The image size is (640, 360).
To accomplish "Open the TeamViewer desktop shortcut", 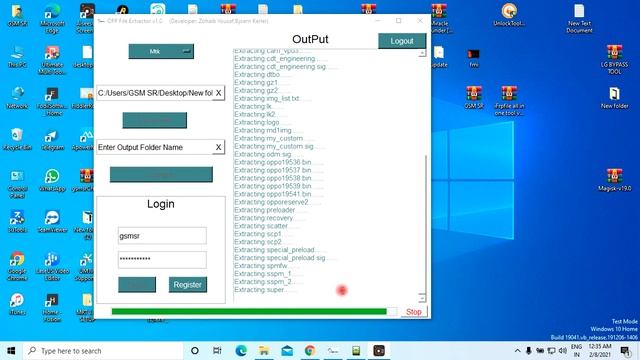I will 52,222.
